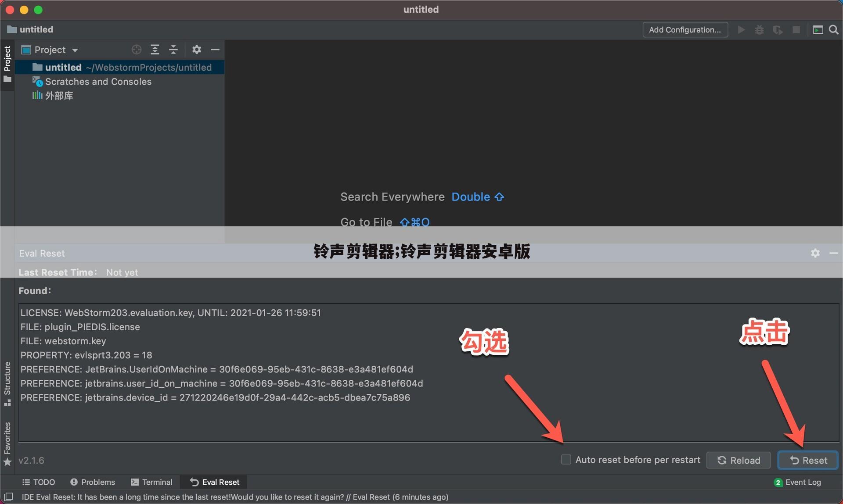Screen dimensions: 843x504
Task: Enable Auto reset before per restart
Action: (566, 460)
